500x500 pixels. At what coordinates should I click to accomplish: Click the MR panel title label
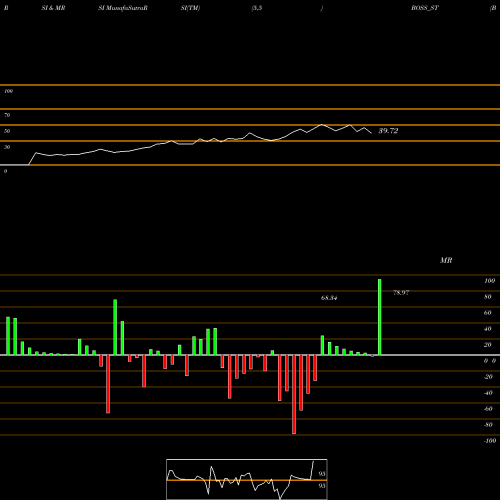(446, 260)
